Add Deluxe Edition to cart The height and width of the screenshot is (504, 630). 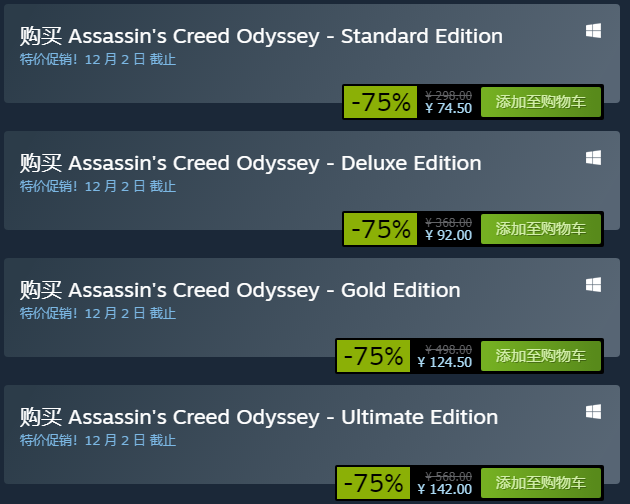[541, 229]
